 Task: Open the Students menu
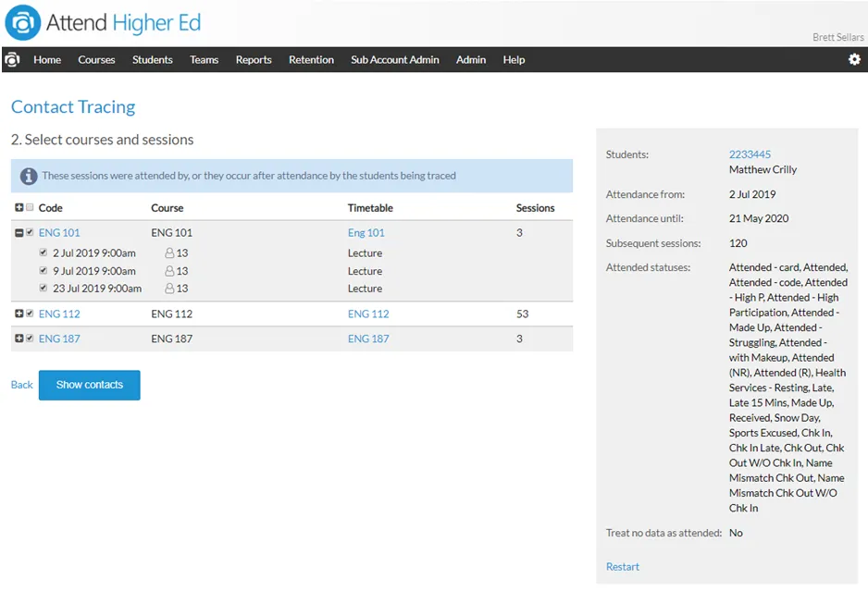(153, 60)
